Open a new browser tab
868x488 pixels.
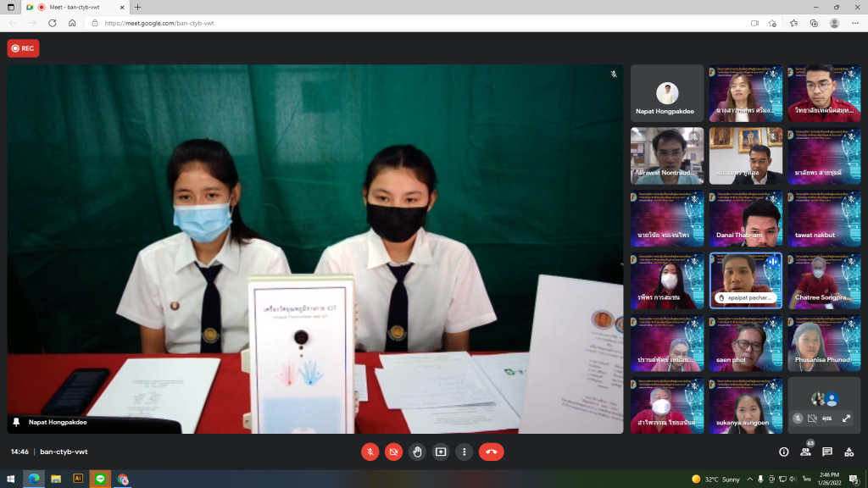click(138, 7)
